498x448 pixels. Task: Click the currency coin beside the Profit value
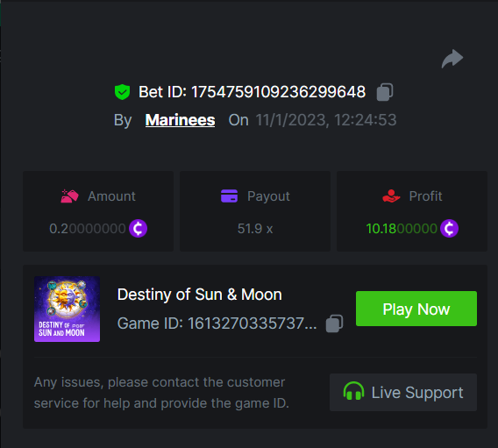(x=449, y=228)
